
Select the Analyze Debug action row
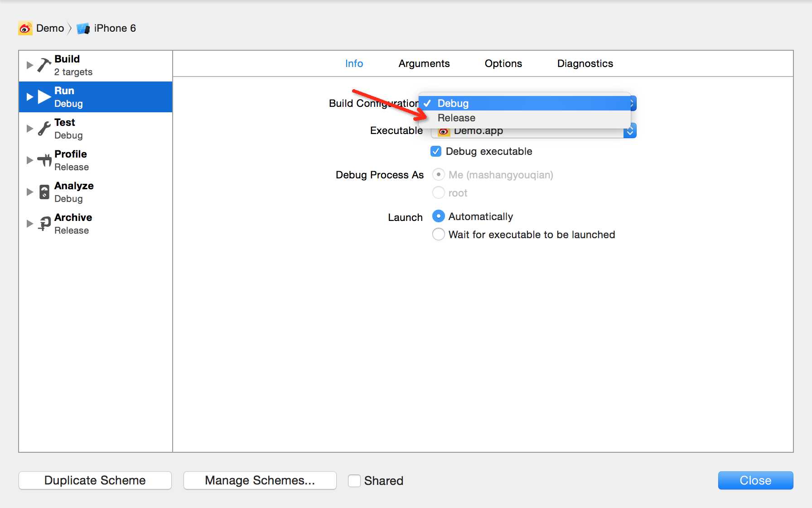(x=96, y=192)
